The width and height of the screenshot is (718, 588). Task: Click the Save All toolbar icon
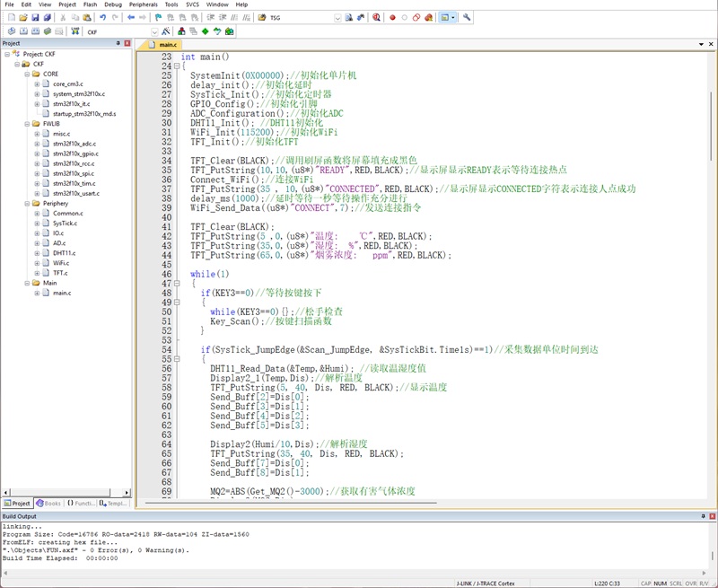pos(48,17)
